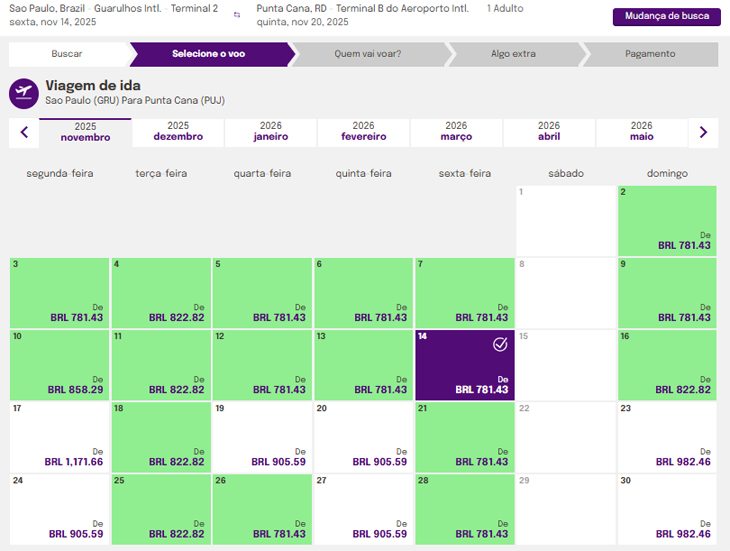Screen dimensions: 730x551
Task: Open the Pagamento step
Action: [x=650, y=54]
